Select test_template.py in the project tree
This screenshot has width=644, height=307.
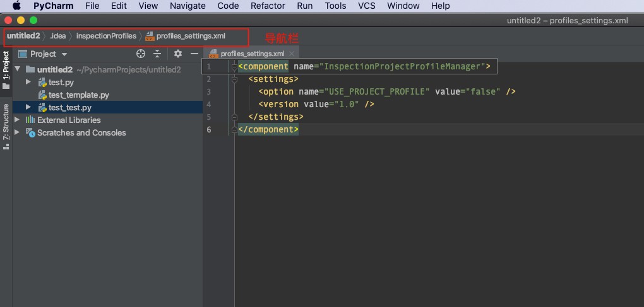pyautogui.click(x=79, y=95)
